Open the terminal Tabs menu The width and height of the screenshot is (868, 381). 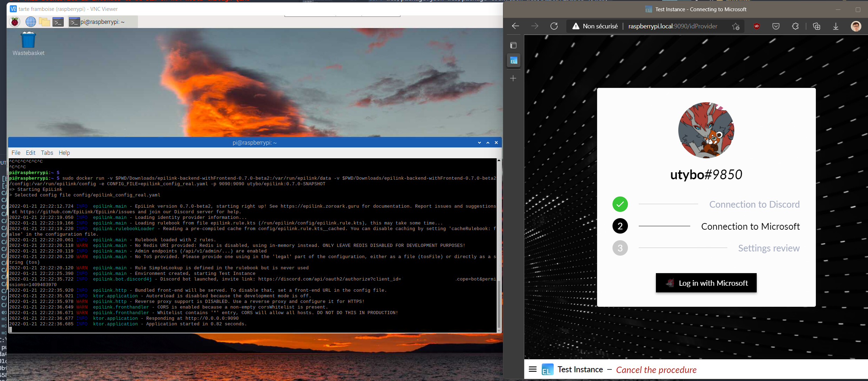pos(47,153)
